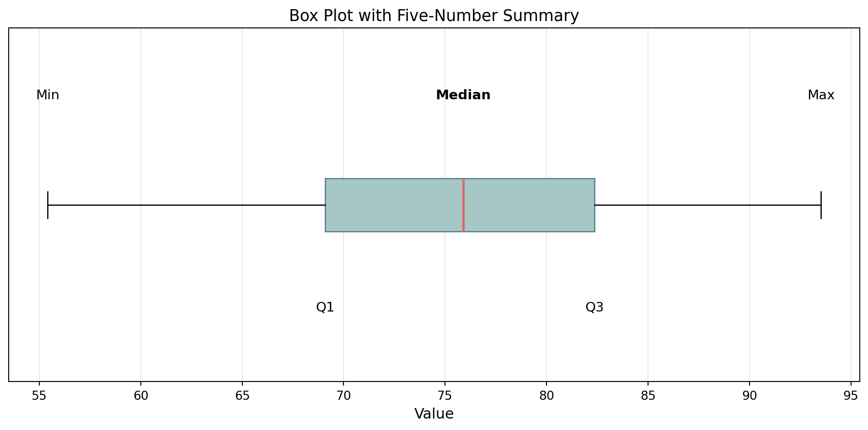Click the "Value" x-axis label
The height and width of the screenshot is (430, 868).
pos(434,414)
